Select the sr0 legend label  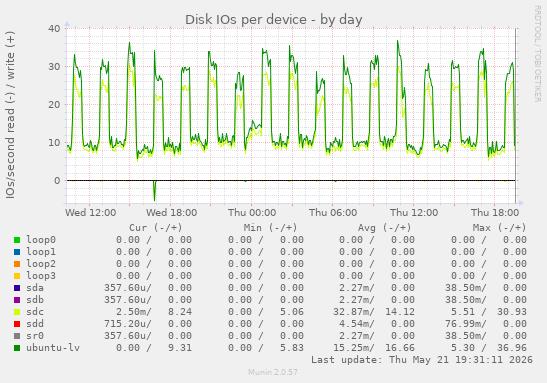click(35, 336)
